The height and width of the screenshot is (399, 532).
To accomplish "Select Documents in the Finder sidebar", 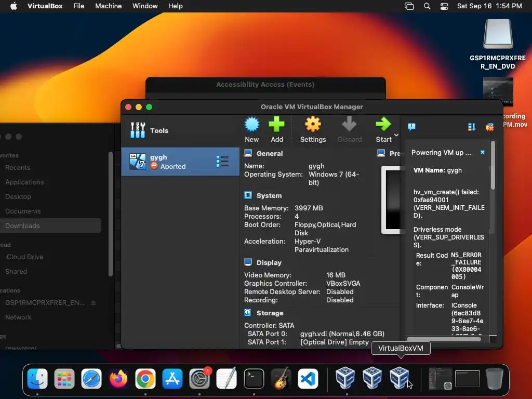I will tap(23, 211).
